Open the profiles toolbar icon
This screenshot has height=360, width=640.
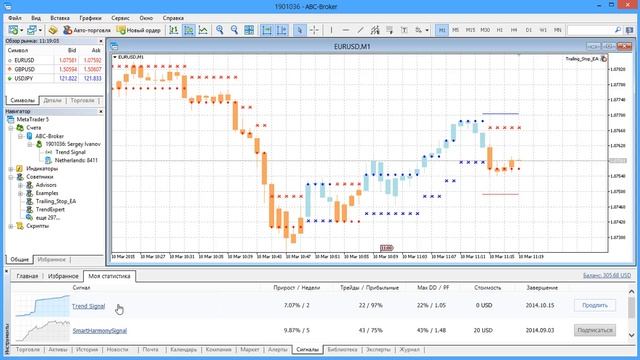coord(31,30)
